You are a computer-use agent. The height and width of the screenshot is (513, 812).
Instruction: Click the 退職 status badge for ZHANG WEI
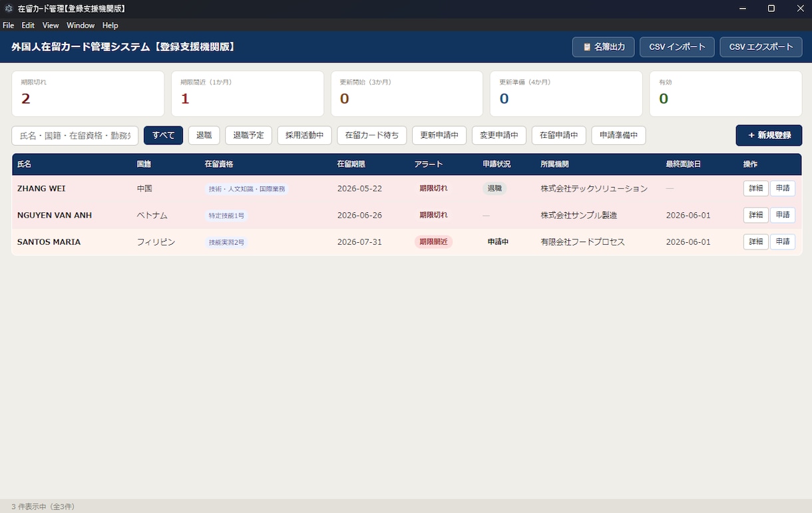click(495, 188)
